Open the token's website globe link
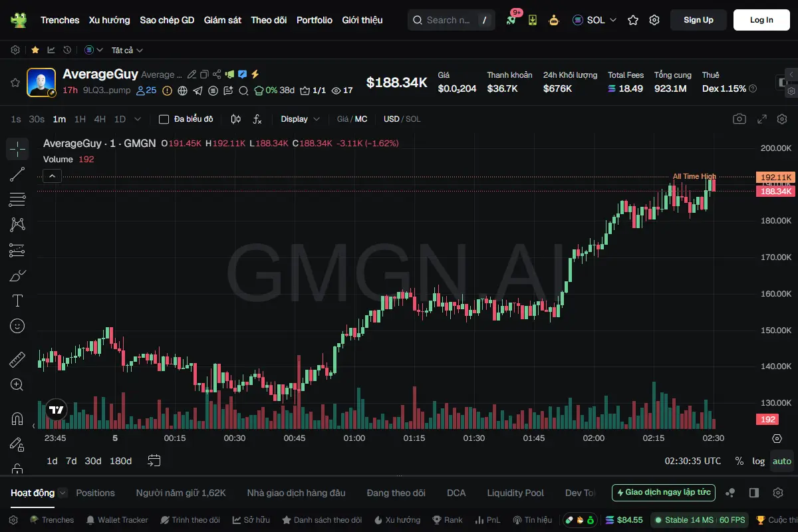This screenshot has width=798, height=532. 182,90
